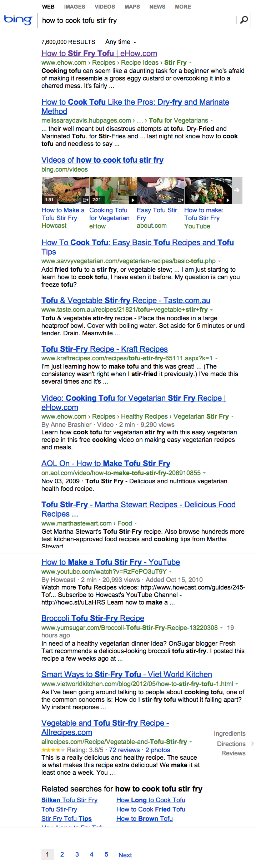Open the Easy Tofu Stir Fry video thumbnail
256x868 pixels.
[160, 190]
